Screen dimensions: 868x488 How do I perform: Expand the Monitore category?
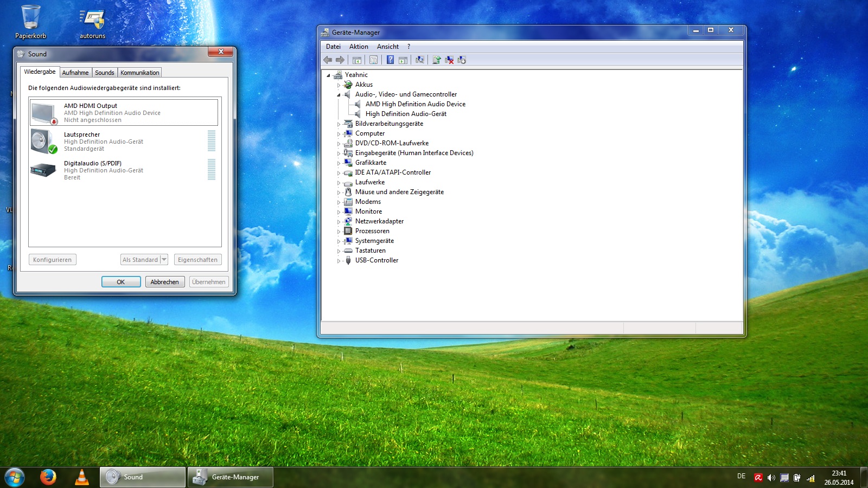pos(339,212)
